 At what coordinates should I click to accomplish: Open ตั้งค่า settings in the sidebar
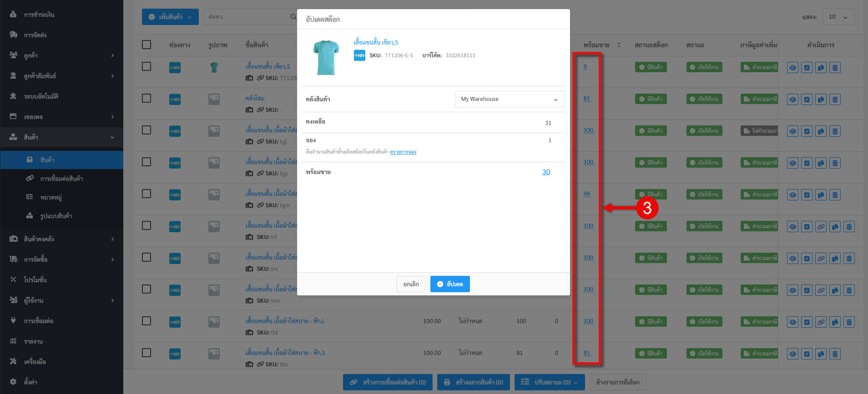(x=30, y=382)
